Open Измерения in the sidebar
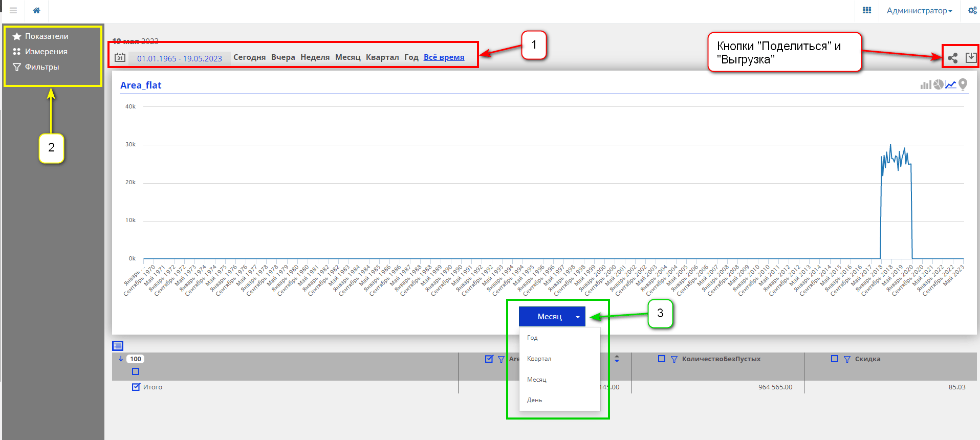 tap(46, 52)
